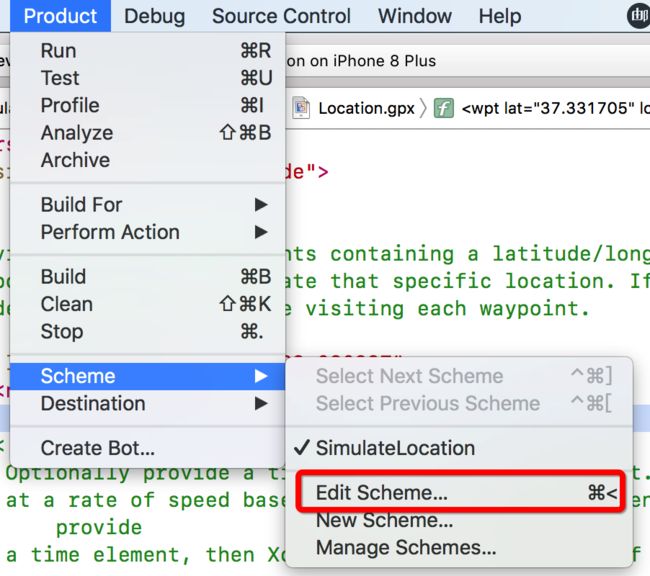Open the Source Control menu
Viewport: 650px width, 576px height.
pos(281,16)
